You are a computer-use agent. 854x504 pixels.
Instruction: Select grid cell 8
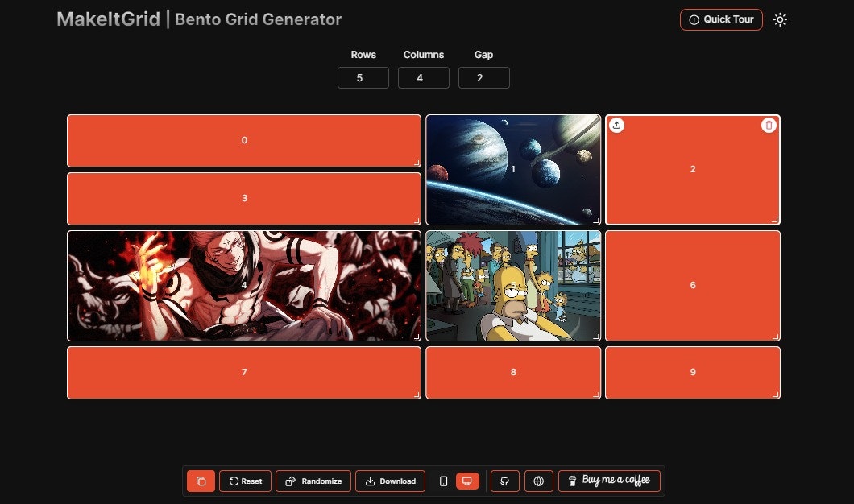513,373
